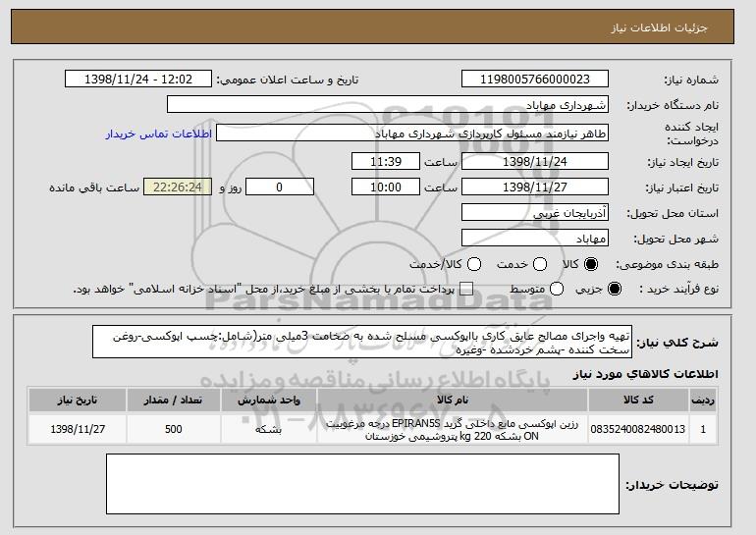Click the تاریخ نیاز column header
Image resolution: width=756 pixels, height=535 pixels.
tap(78, 401)
